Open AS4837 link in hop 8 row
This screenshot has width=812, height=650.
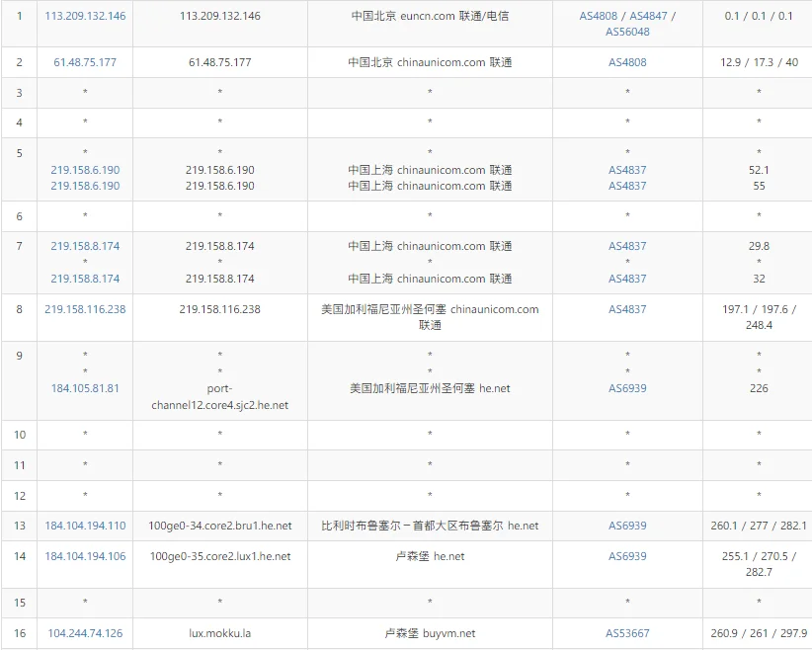tap(627, 309)
